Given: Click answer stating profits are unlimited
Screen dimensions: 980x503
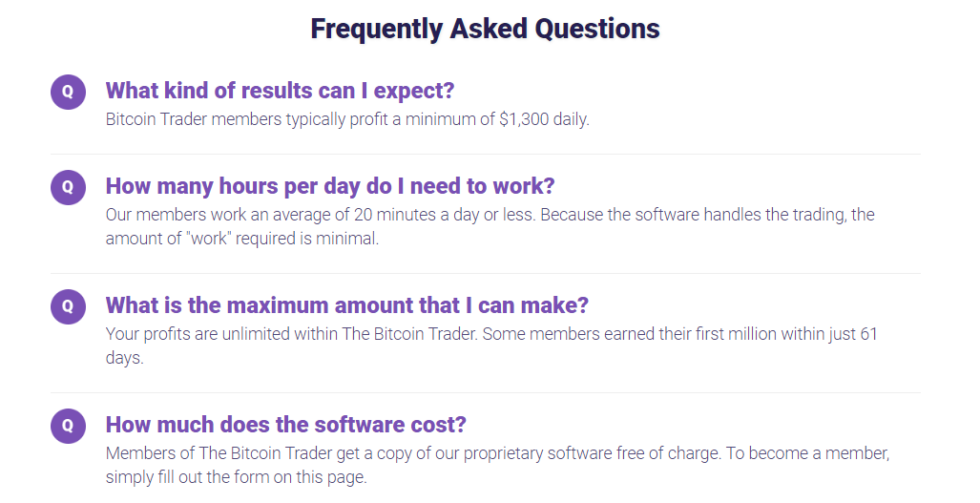Looking at the screenshot, I should coord(491,346).
